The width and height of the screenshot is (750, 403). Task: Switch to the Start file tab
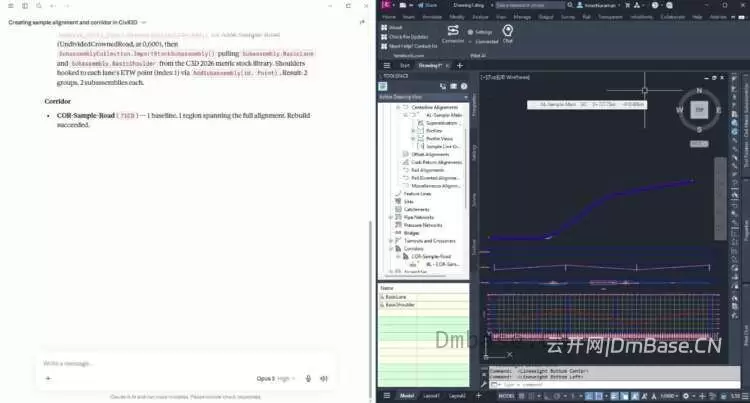coord(405,65)
